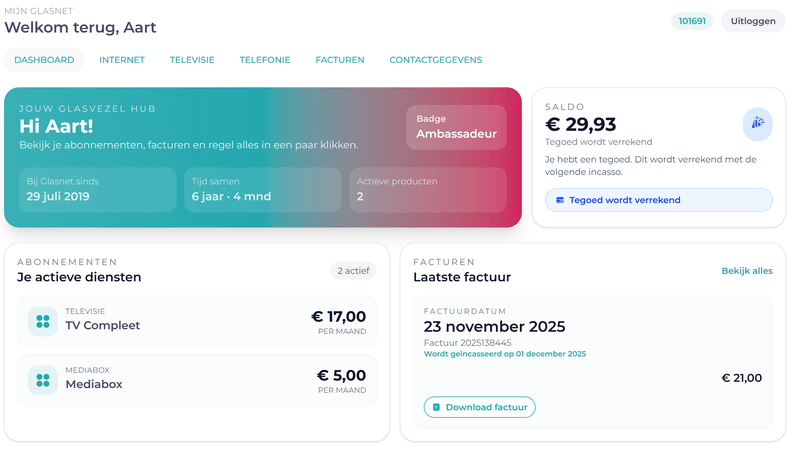This screenshot has width=800, height=466.
Task: Go to the Televisie tab
Action: [192, 60]
